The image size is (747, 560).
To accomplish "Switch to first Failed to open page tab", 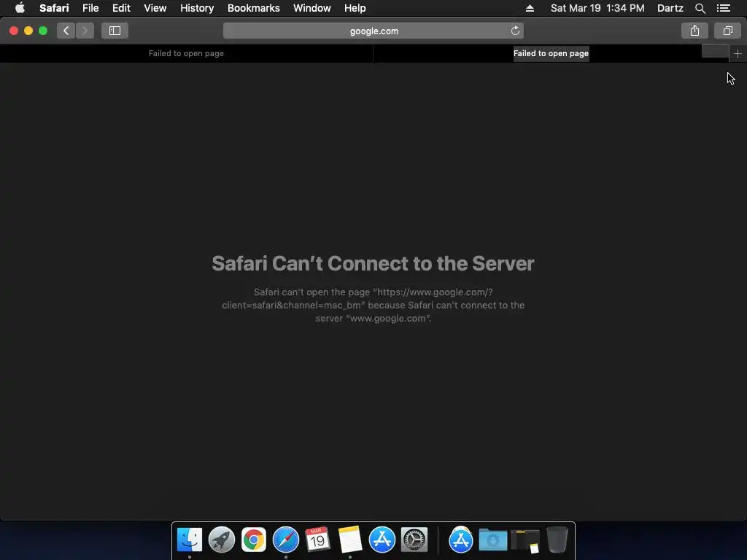I will 186,53.
